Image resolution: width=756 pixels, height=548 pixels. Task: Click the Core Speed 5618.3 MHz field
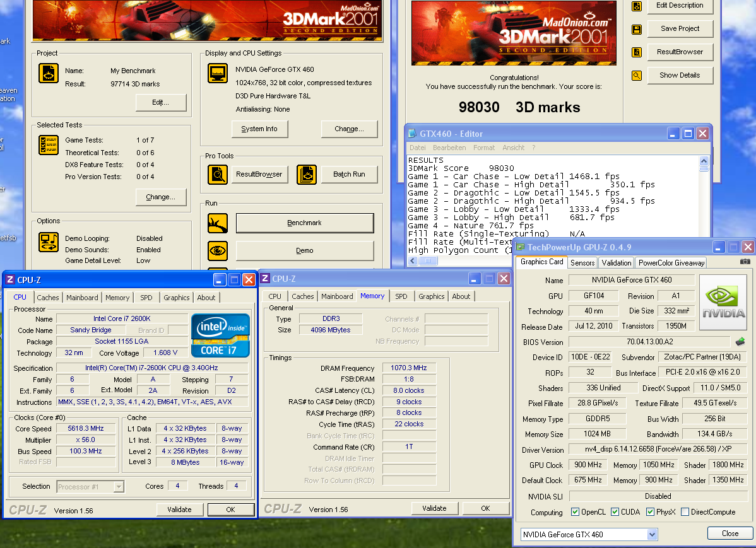(86, 428)
